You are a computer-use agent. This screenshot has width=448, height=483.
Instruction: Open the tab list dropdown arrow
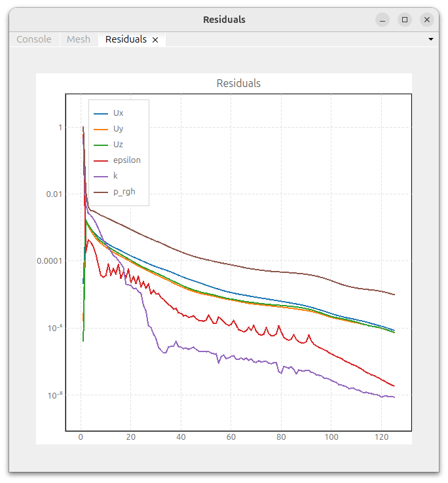(x=430, y=39)
